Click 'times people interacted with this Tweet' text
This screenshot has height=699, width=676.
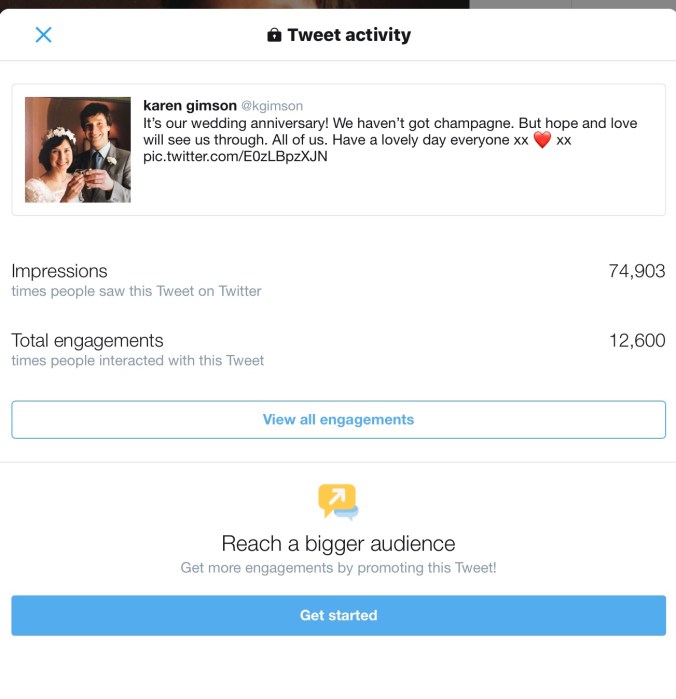tap(137, 360)
